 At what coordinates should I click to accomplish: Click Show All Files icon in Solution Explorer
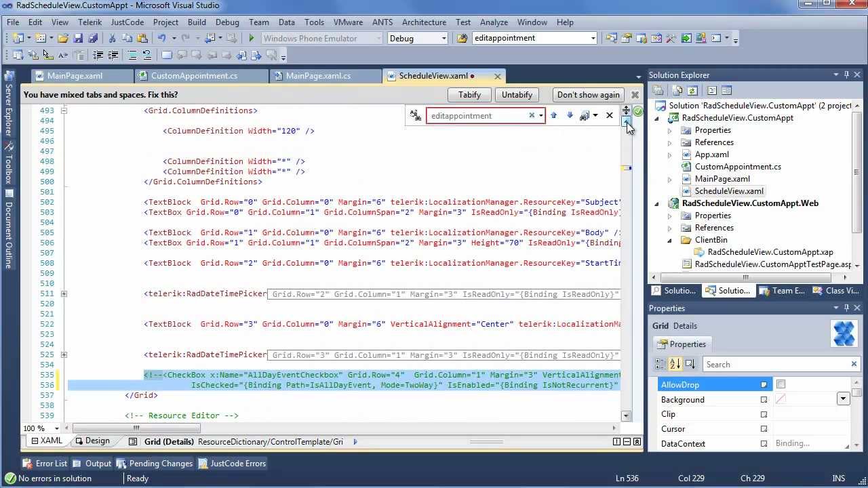point(676,90)
